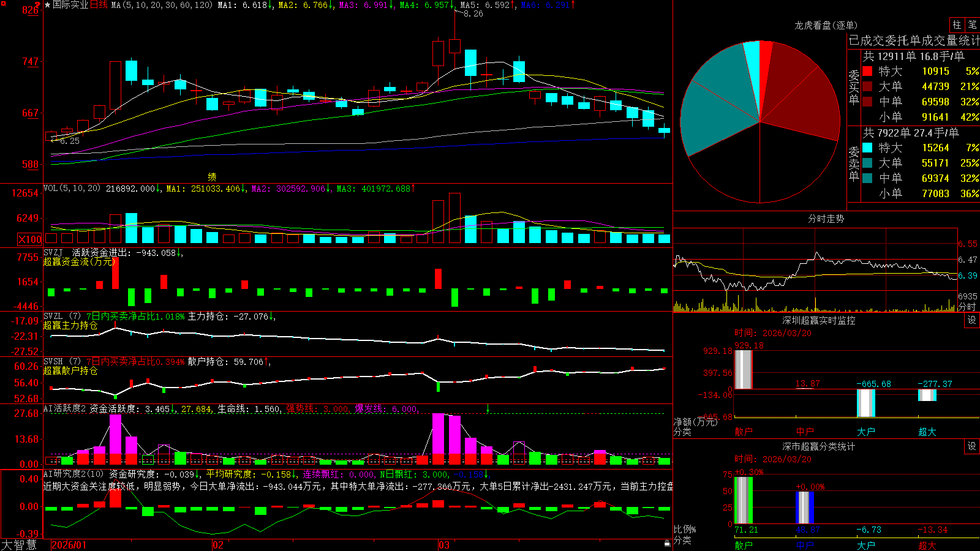
Task: Click the 超赢资金流(万元) title
Action: [79, 261]
